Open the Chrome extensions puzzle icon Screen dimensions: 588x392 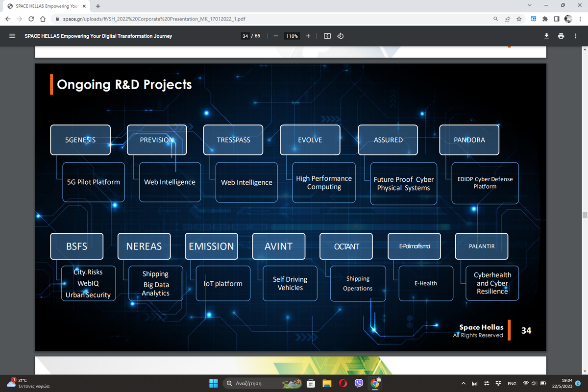click(x=545, y=19)
